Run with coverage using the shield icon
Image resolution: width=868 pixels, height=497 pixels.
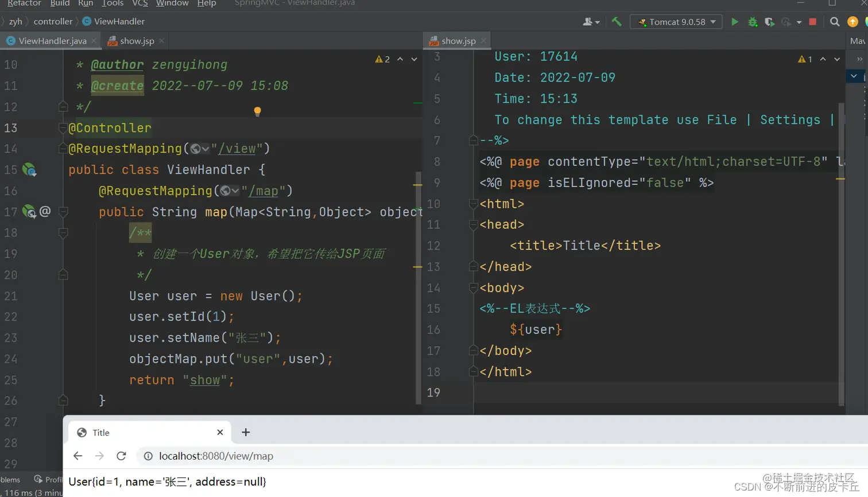click(x=769, y=22)
